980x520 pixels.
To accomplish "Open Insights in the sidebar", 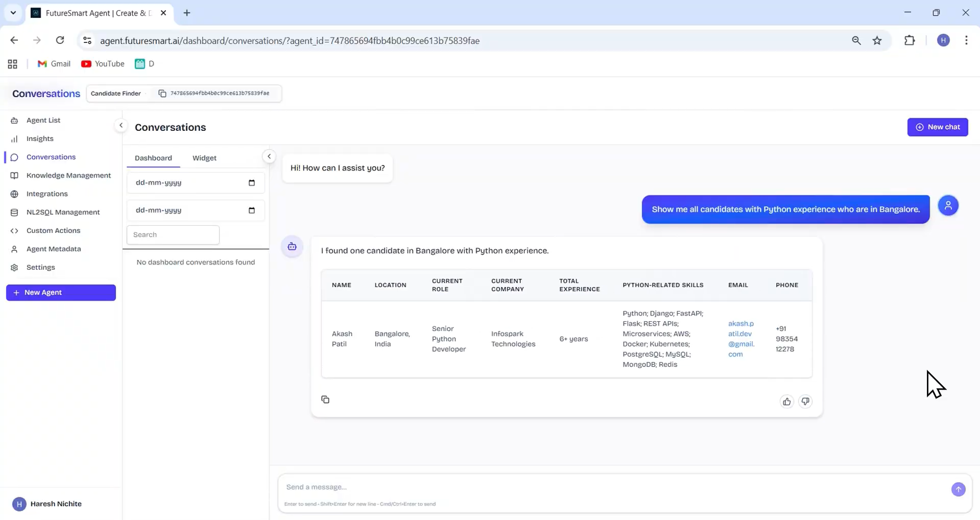I will pyautogui.click(x=40, y=138).
